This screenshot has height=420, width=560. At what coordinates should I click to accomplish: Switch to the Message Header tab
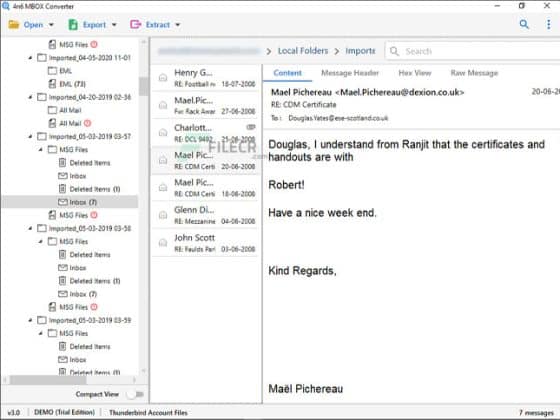click(x=350, y=73)
